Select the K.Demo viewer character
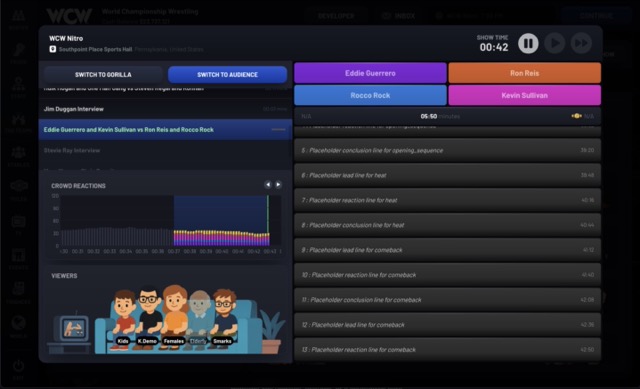640x389 pixels. [x=147, y=316]
